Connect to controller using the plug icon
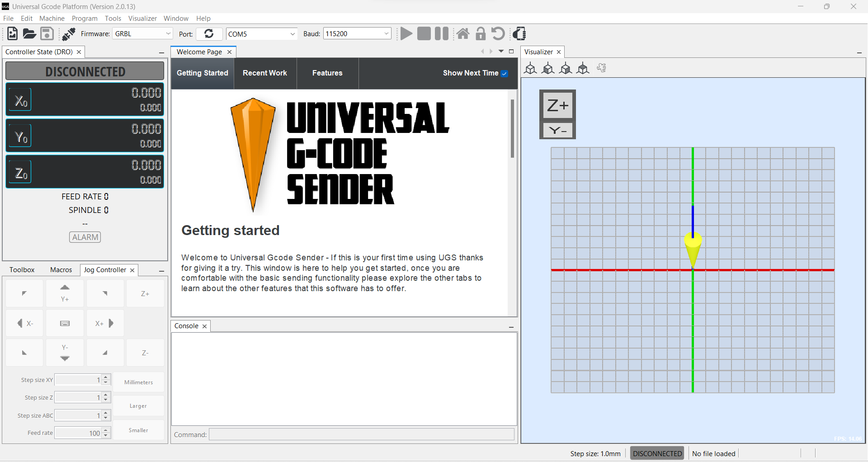 68,33
